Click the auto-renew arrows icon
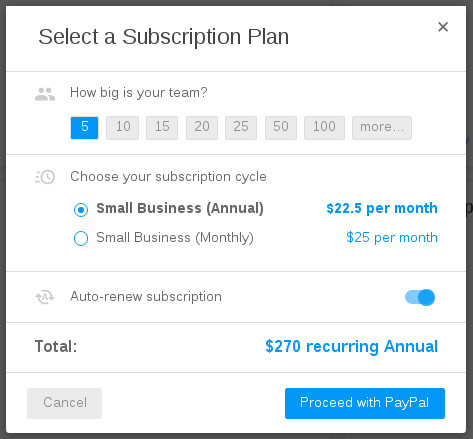The width and height of the screenshot is (473, 439). point(45,297)
